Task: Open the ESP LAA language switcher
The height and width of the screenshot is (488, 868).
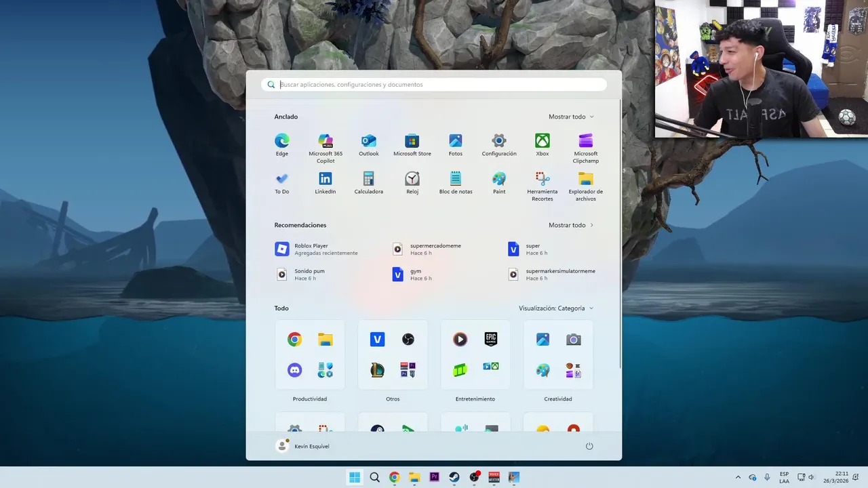Action: [784, 477]
